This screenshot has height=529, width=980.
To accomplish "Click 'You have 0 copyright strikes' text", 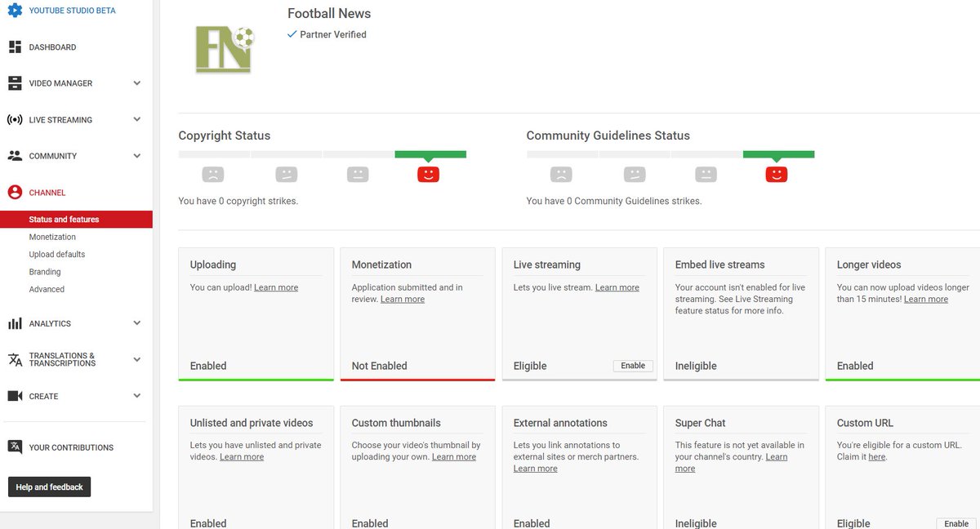I will tap(238, 201).
